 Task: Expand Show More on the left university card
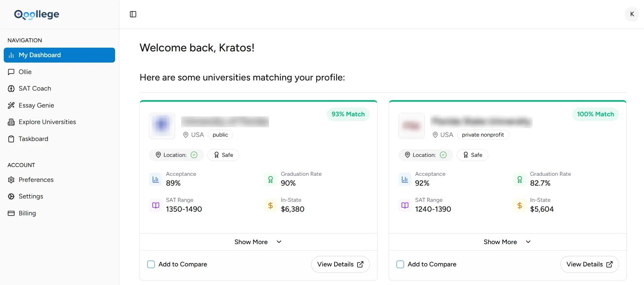pos(258,242)
